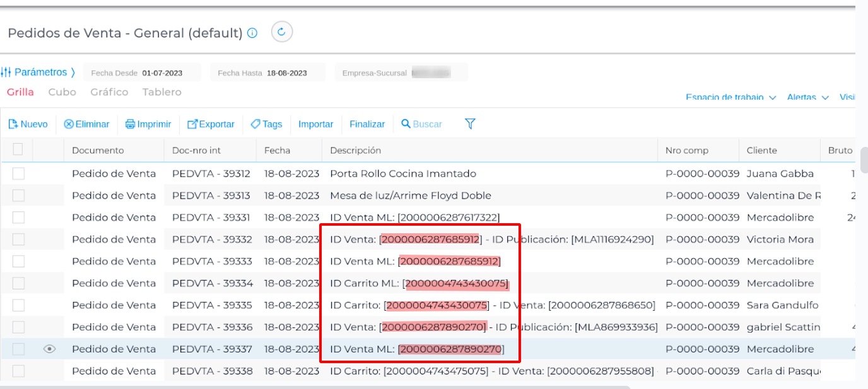Click the Parámetros sliders icon
868x389 pixels.
(x=6, y=73)
